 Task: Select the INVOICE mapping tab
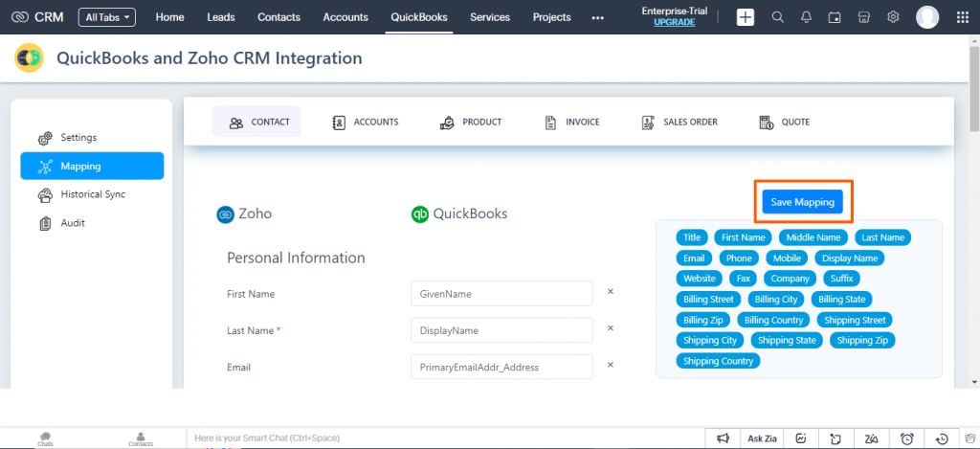tap(572, 122)
